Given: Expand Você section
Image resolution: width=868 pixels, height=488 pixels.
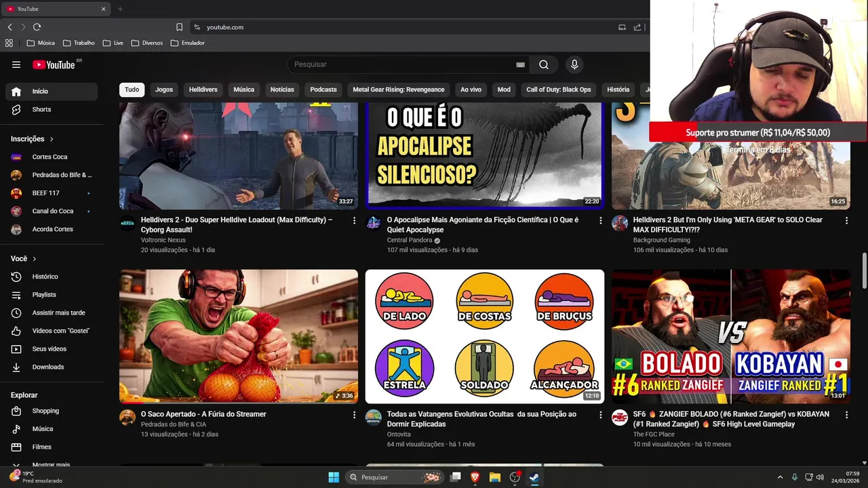Looking at the screenshot, I should [24, 259].
